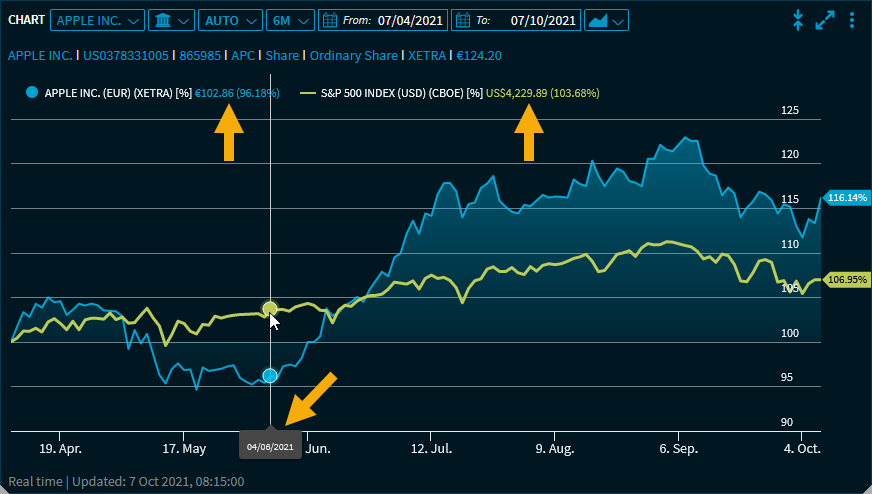872x494 pixels.
Task: Open the area chart type selector
Action: (606, 20)
